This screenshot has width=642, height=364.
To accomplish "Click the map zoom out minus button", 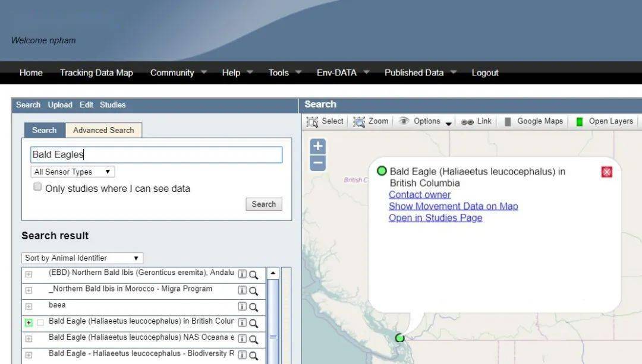I will point(318,163).
